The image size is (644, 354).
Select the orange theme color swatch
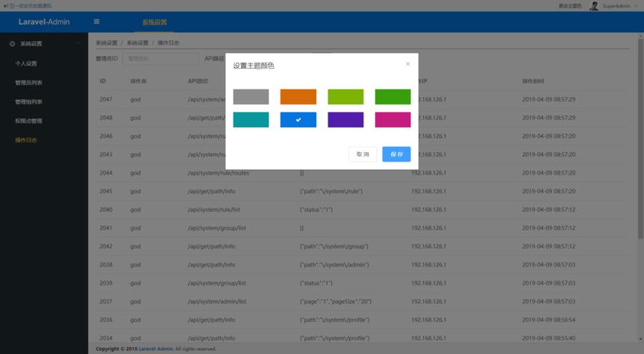tap(298, 97)
